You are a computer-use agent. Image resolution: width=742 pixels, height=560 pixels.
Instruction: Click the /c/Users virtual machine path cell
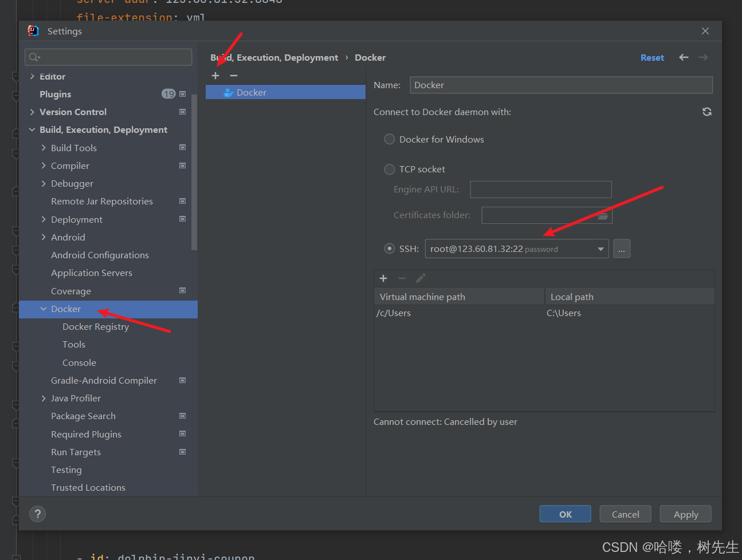click(x=459, y=313)
